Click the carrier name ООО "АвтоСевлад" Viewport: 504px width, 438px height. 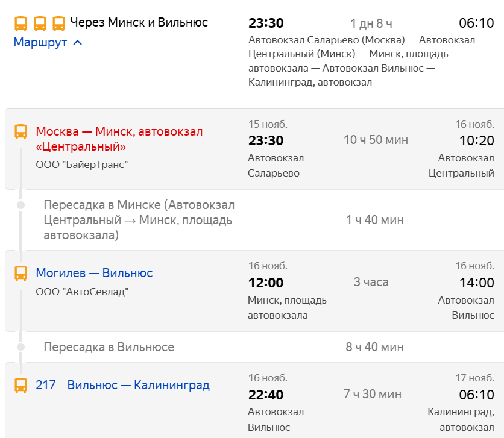point(82,292)
